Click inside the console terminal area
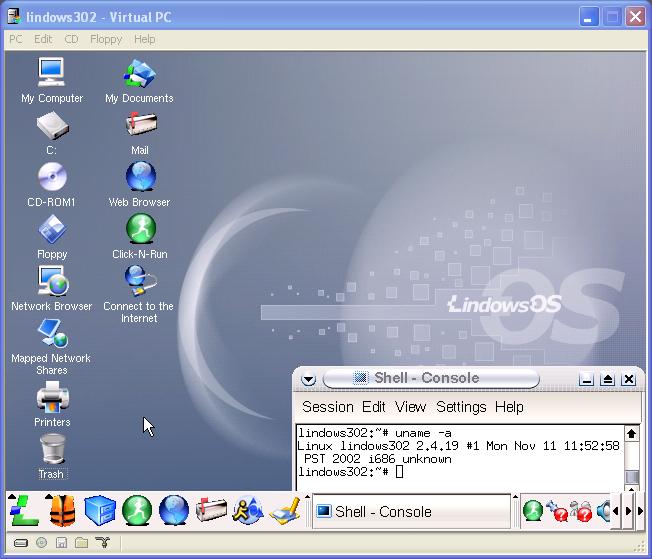 coord(460,458)
